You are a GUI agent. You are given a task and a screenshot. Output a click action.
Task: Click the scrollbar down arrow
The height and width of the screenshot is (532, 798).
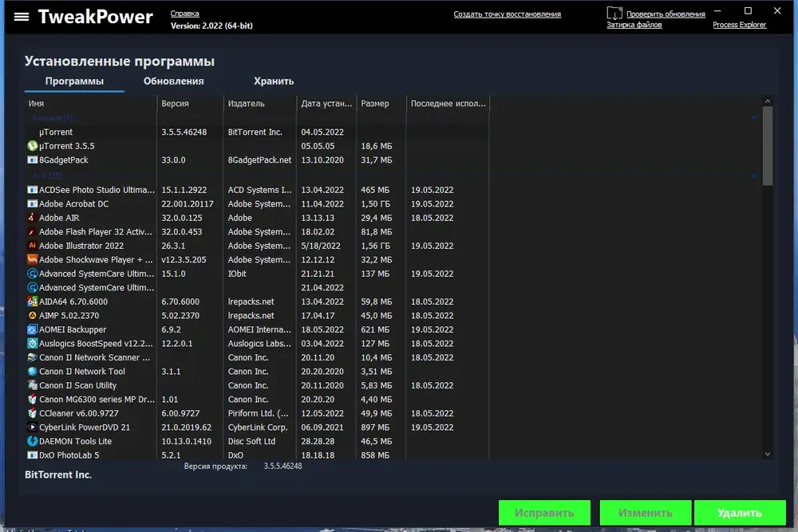768,454
